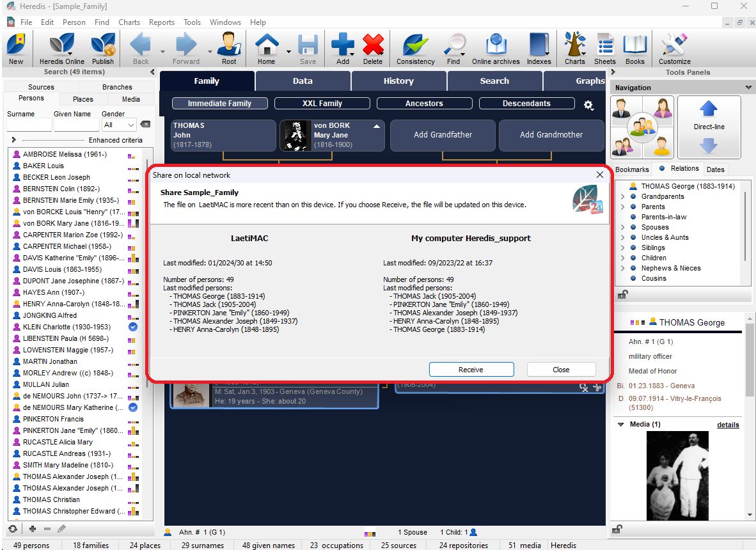
Task: Click the Surname search field
Action: pyautogui.click(x=29, y=125)
